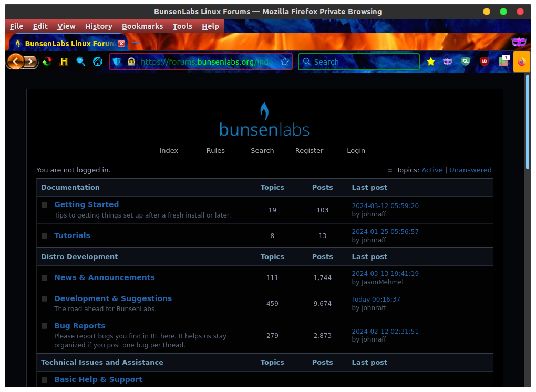536x392 pixels.
Task: Open the Tutorials forum
Action: pos(72,235)
